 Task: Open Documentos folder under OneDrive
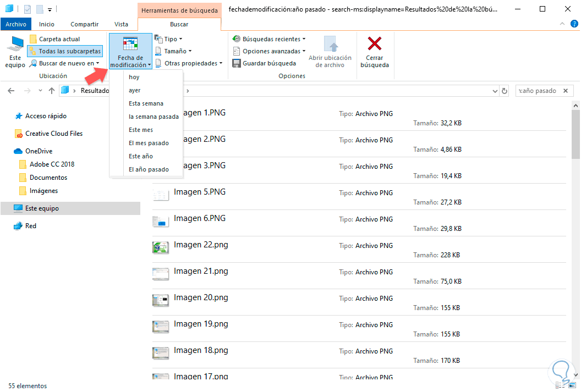pyautogui.click(x=43, y=178)
